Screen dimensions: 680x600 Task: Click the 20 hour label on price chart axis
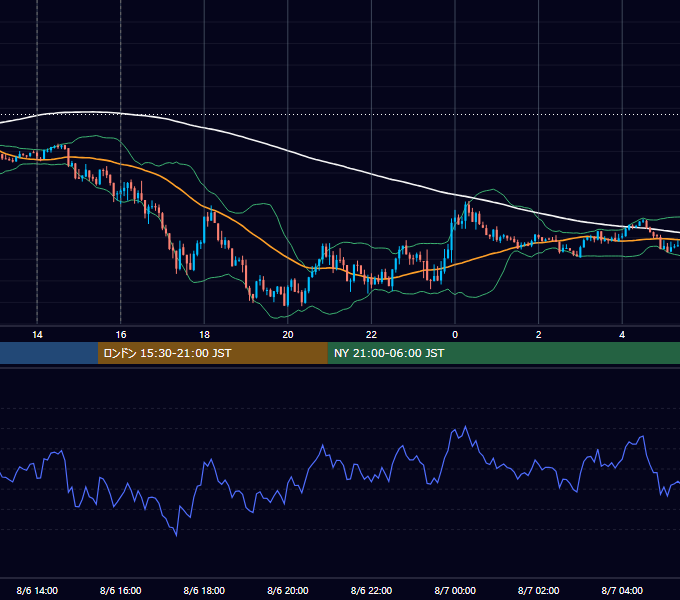[x=288, y=335]
